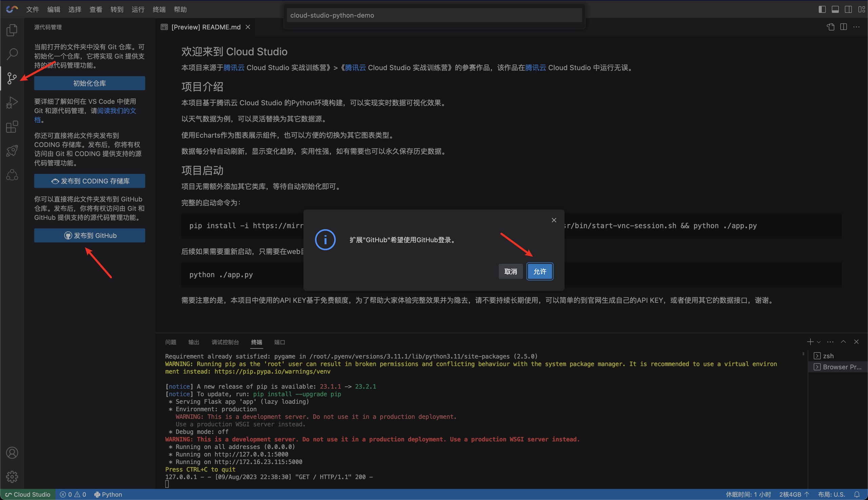Open the 转到 menu
Image resolution: width=868 pixels, height=500 pixels.
[117, 9]
